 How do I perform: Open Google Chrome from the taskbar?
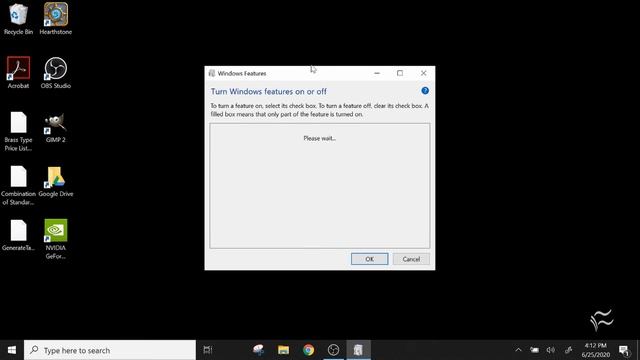click(x=309, y=350)
